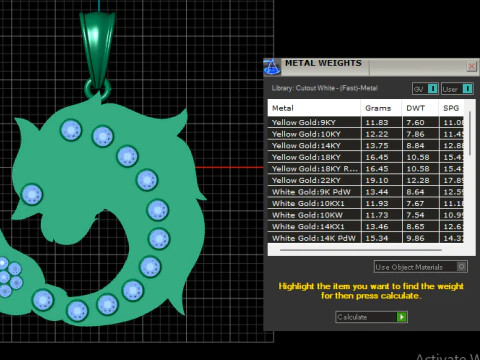The height and width of the screenshot is (360, 480).
Task: Enable Use Object Materials option
Action: 421,267
